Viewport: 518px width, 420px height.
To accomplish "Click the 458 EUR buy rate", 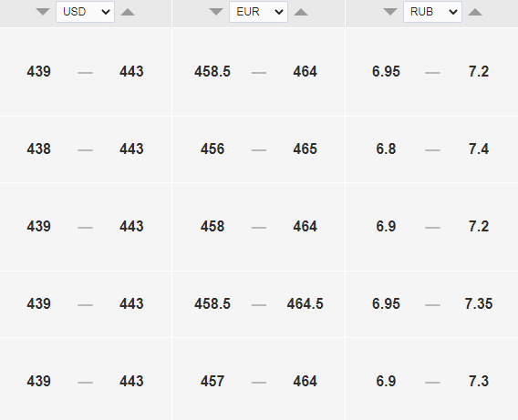I will 212,227.
